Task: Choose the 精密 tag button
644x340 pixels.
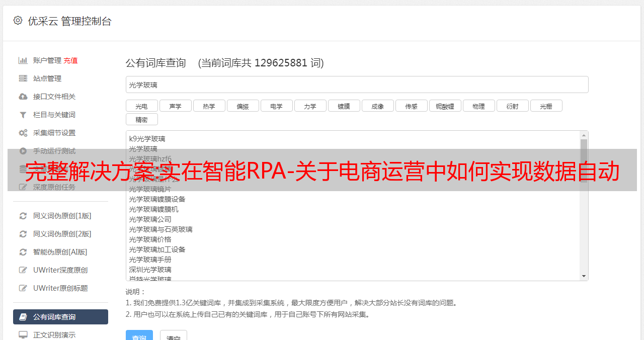Action: (x=142, y=119)
